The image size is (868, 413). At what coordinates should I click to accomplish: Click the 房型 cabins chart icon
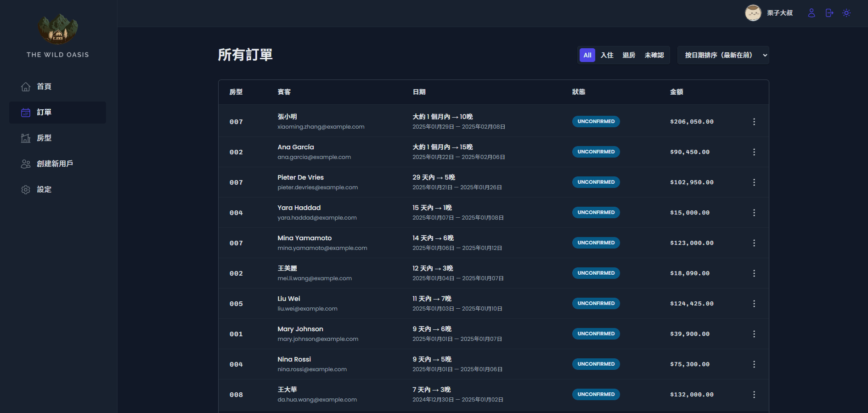(26, 138)
